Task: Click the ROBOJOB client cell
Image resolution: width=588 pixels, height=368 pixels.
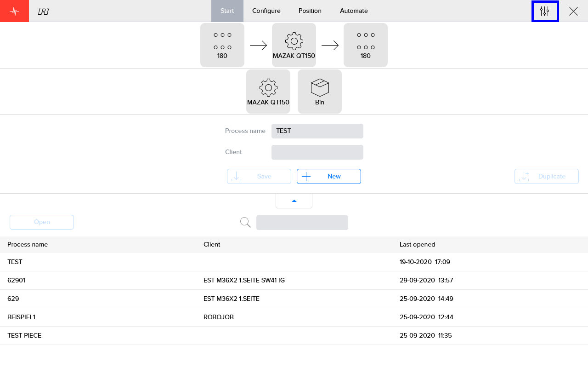Action: [x=219, y=317]
